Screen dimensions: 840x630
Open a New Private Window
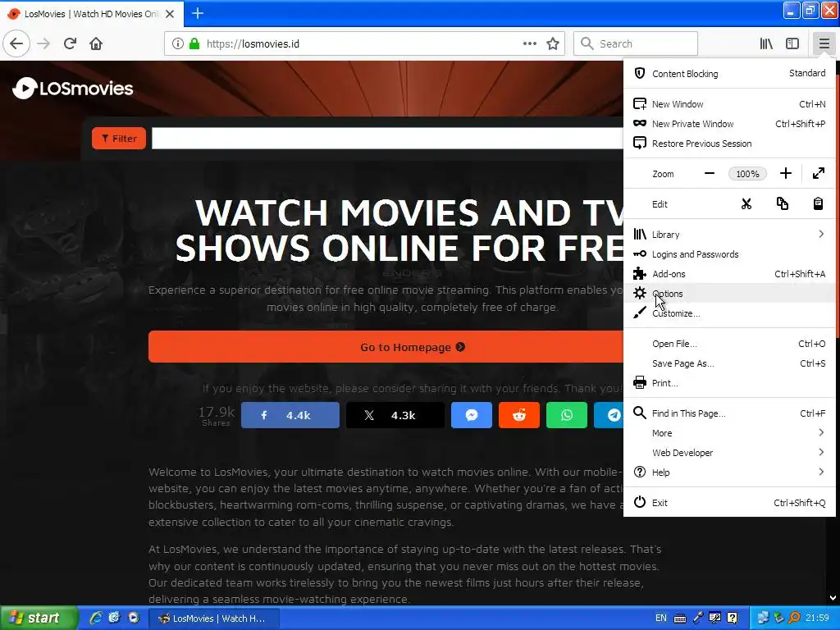[x=729, y=124]
